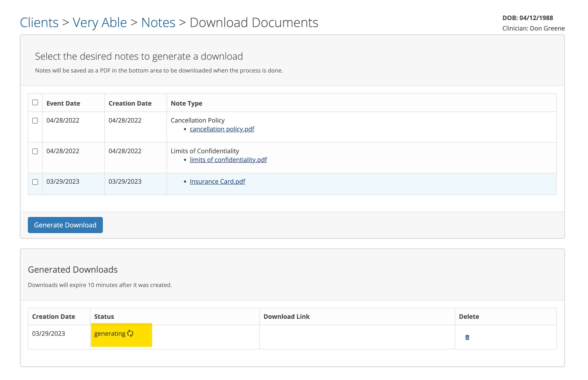Select the cancellation policy.pdf attachment
Screen dimensions: 588x380
pos(222,129)
